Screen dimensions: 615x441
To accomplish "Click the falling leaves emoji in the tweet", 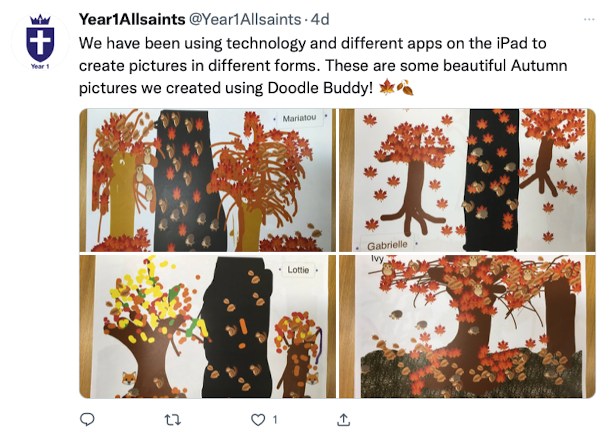I will click(x=405, y=87).
